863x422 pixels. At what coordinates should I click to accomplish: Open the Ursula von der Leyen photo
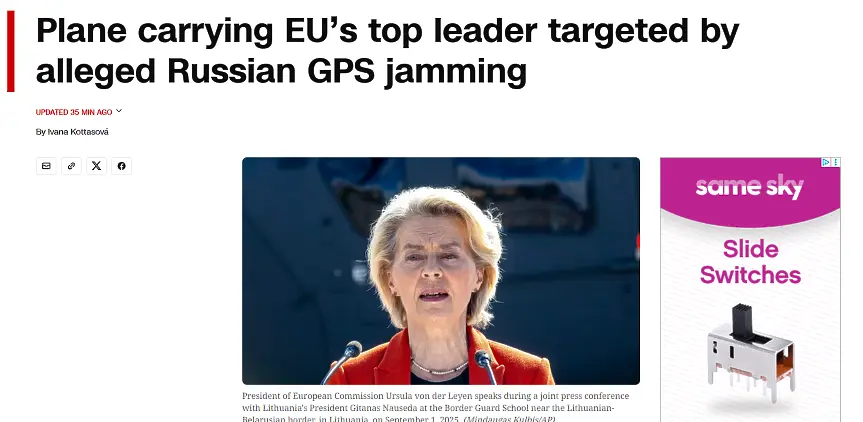point(441,271)
